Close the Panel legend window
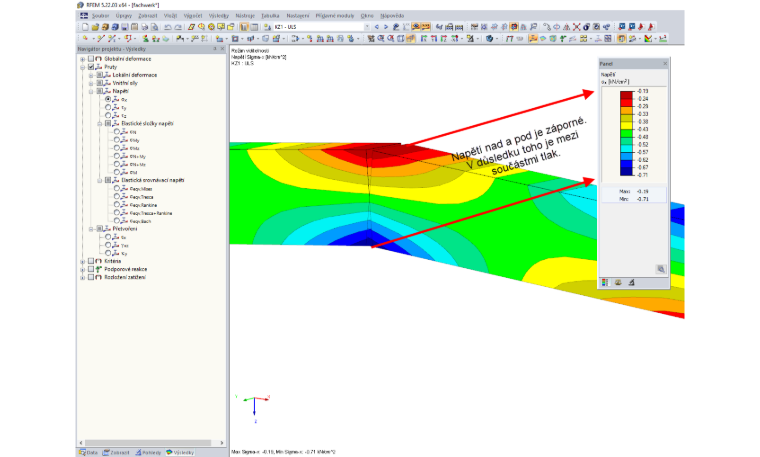 [x=665, y=63]
